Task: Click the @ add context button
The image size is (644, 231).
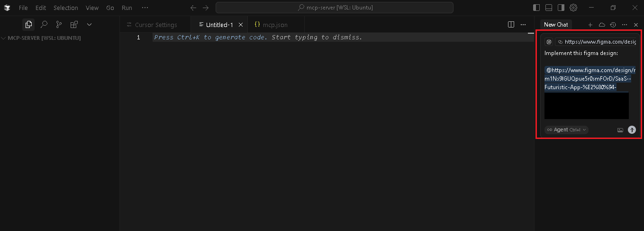Action: pyautogui.click(x=549, y=42)
